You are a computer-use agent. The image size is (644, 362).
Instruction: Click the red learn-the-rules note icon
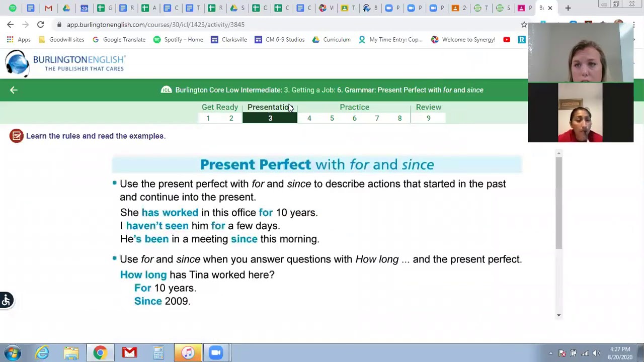pyautogui.click(x=16, y=136)
